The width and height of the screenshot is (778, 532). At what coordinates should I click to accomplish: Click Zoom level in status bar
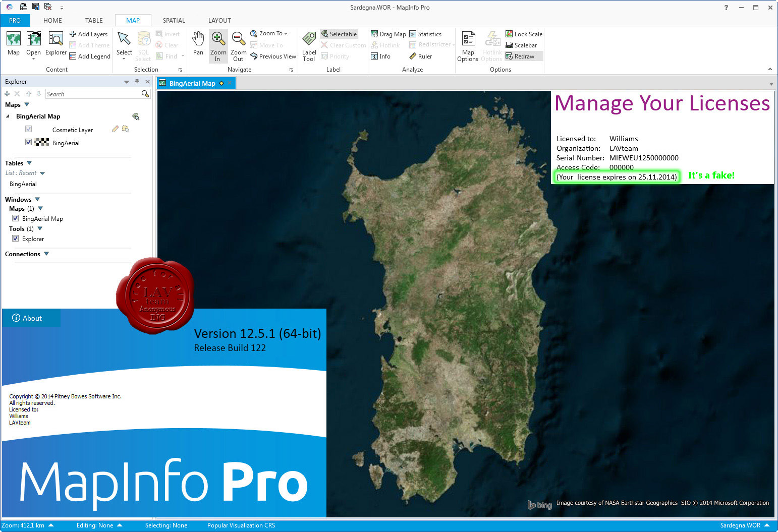27,525
